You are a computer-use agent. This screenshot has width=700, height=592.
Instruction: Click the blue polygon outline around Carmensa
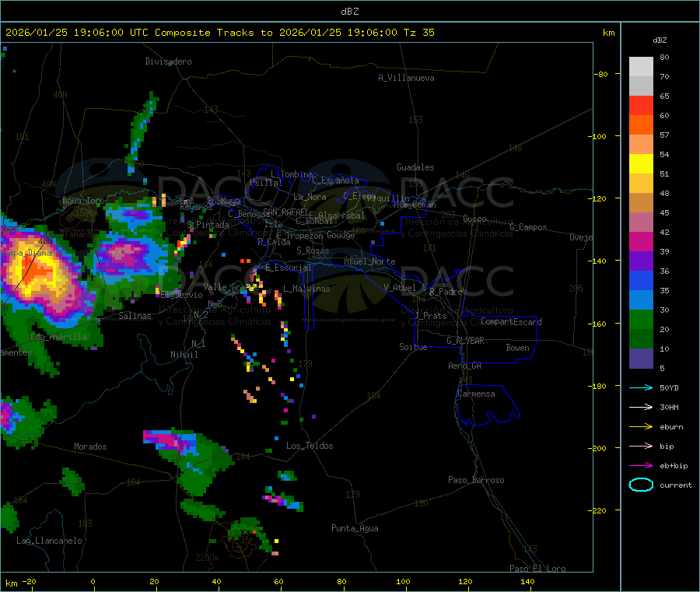[x=487, y=405]
